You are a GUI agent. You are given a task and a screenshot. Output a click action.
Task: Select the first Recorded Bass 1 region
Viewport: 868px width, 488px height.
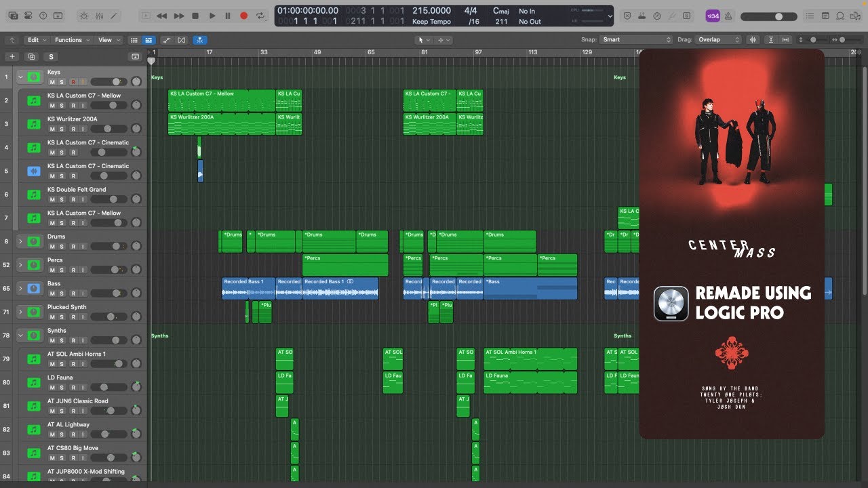(x=248, y=288)
